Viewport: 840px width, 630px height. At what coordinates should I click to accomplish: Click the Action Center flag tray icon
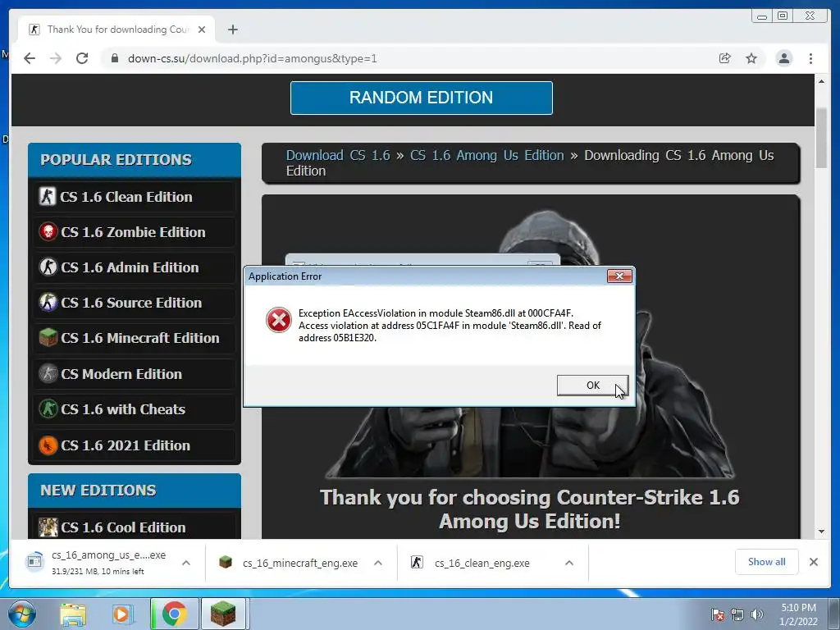pyautogui.click(x=718, y=614)
